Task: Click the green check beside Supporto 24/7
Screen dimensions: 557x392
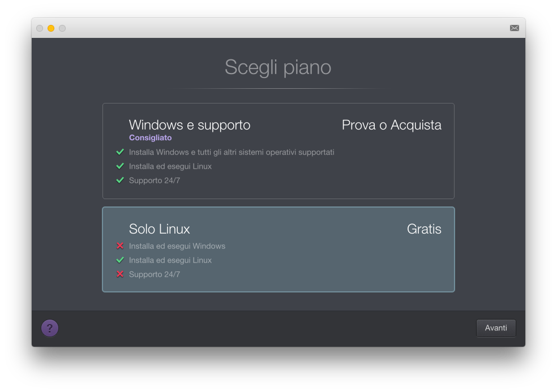Action: coord(120,180)
